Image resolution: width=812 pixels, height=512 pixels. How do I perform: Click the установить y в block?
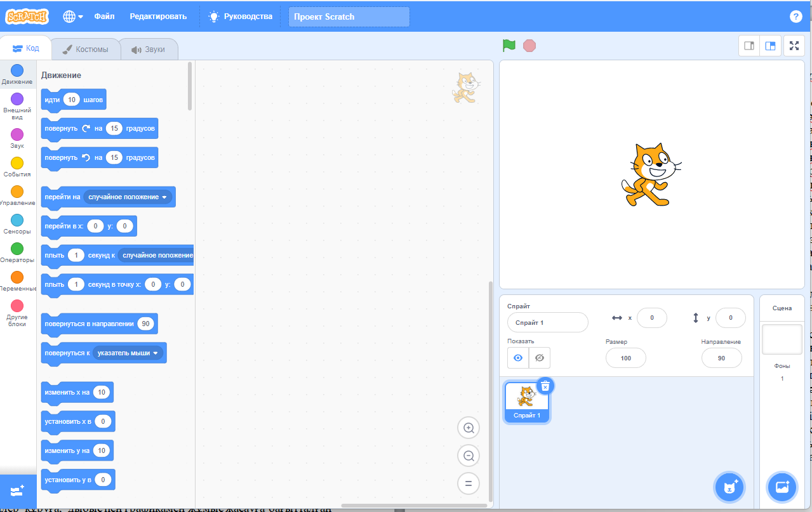click(x=78, y=480)
